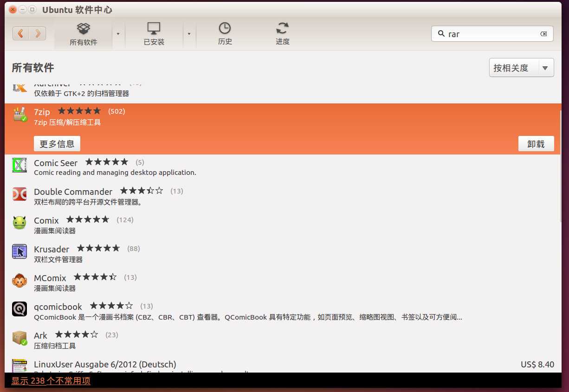Screen dimensions: 569x392
Task: Click the 卸载 (Uninstall) button for 7zip
Action: pos(536,144)
